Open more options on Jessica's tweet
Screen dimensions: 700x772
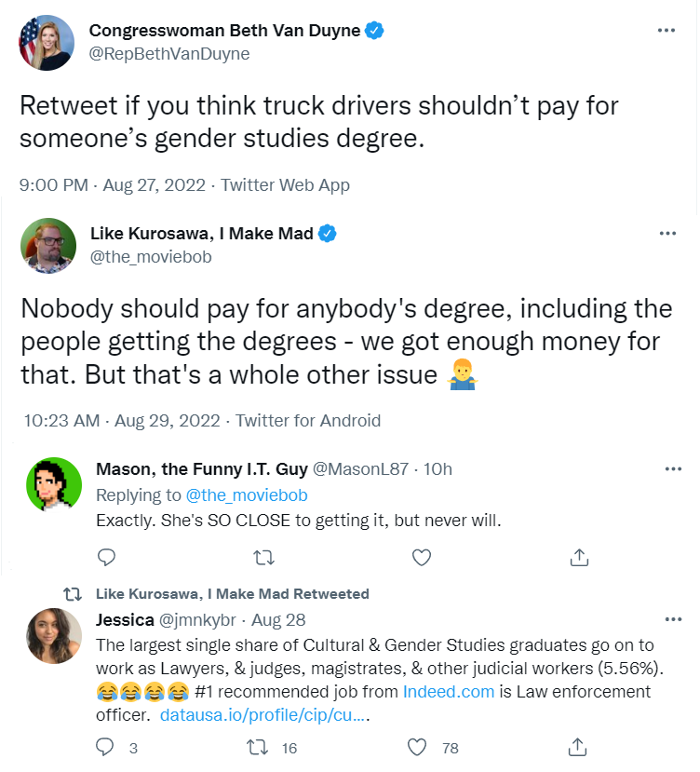pyautogui.click(x=673, y=619)
